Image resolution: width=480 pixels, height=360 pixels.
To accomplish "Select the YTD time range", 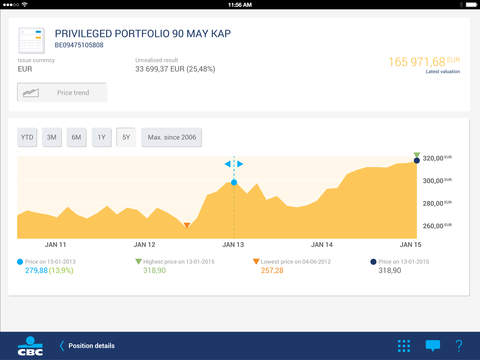I will pos(27,137).
